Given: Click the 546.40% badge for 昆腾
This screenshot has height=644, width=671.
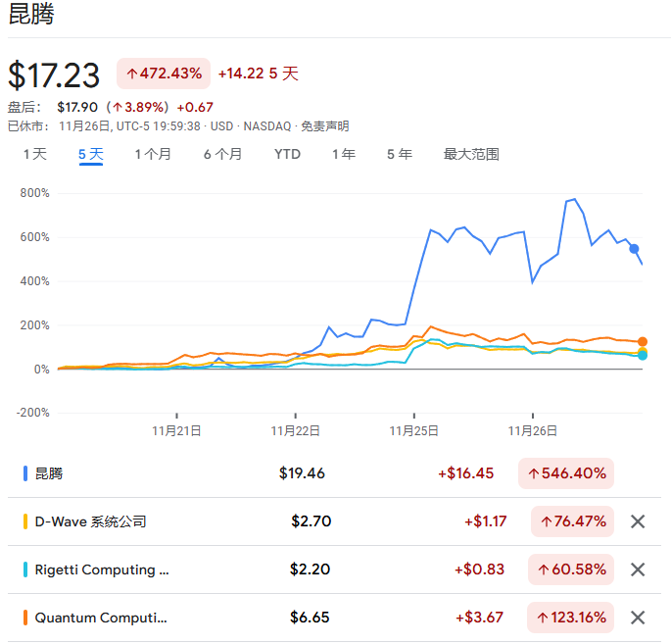Looking at the screenshot, I should point(566,473).
